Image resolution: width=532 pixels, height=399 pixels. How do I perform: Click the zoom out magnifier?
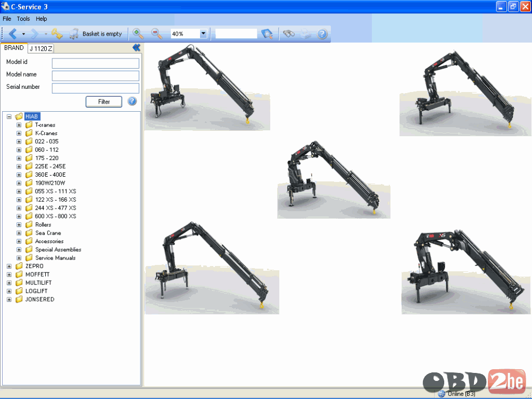click(156, 34)
